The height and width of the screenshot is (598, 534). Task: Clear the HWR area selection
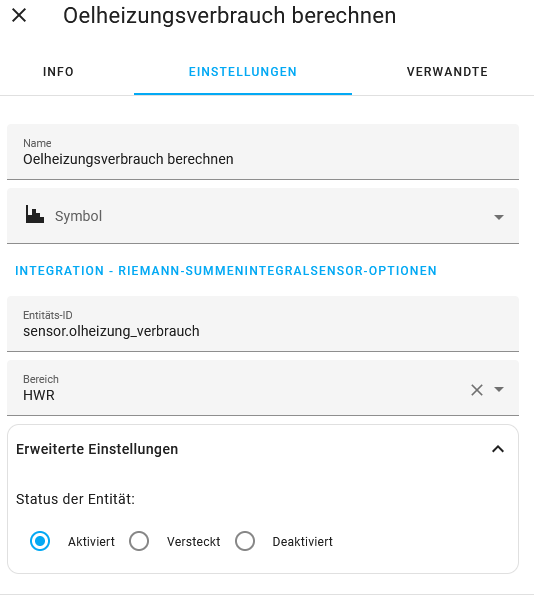pos(477,390)
